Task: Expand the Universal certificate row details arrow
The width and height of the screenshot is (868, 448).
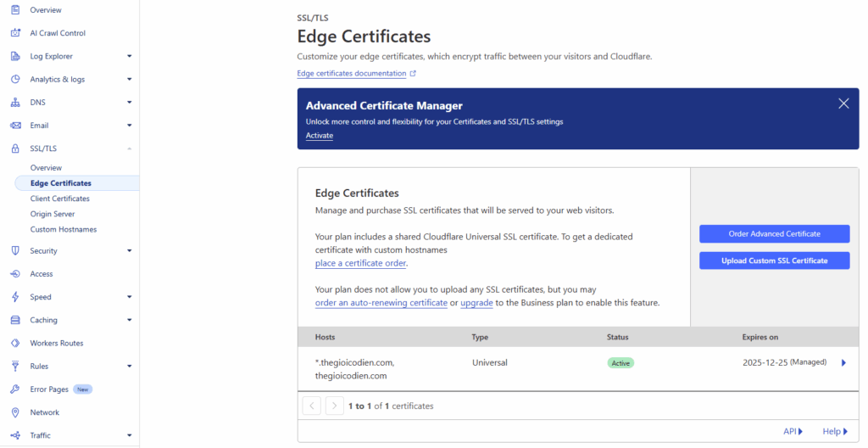Action: pyautogui.click(x=843, y=363)
